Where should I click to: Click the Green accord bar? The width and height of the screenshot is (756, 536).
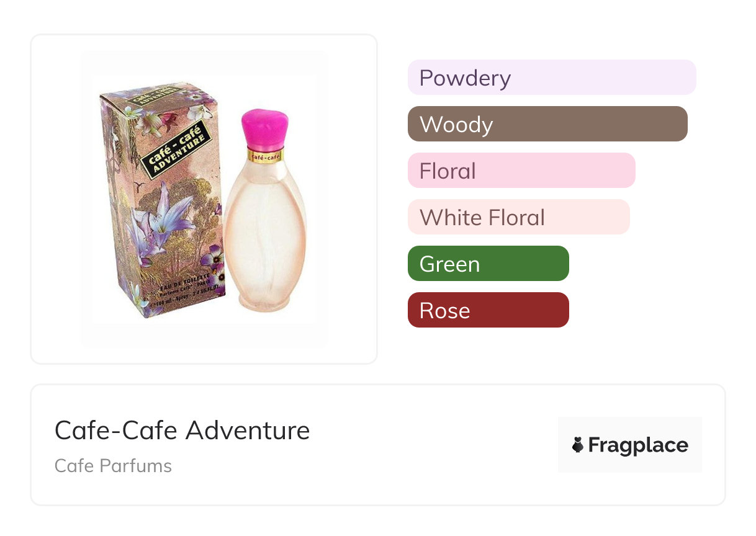pyautogui.click(x=488, y=264)
